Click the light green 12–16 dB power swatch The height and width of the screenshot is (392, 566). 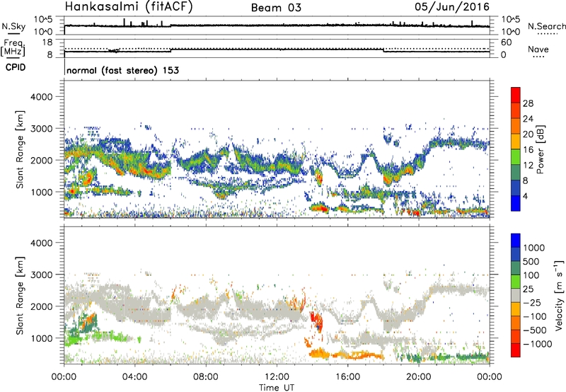tap(516, 157)
